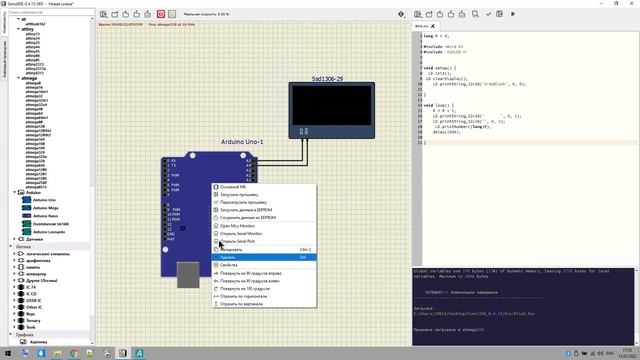This screenshot has height=360, width=640.
Task: Choose Открыть Serial Port menu entry
Action: 264,241
